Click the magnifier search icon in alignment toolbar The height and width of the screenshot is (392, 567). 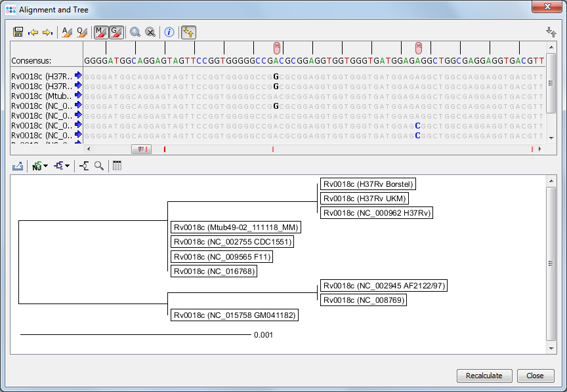[135, 32]
